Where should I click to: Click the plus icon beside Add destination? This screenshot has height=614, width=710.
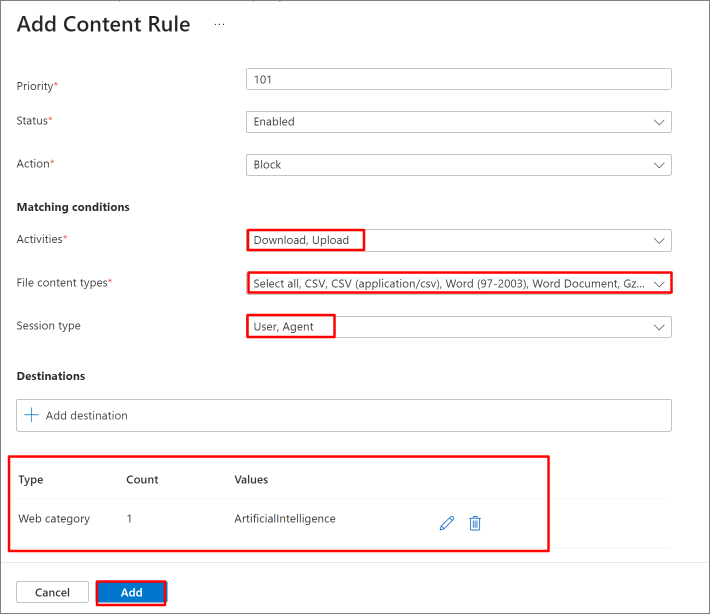coord(31,415)
